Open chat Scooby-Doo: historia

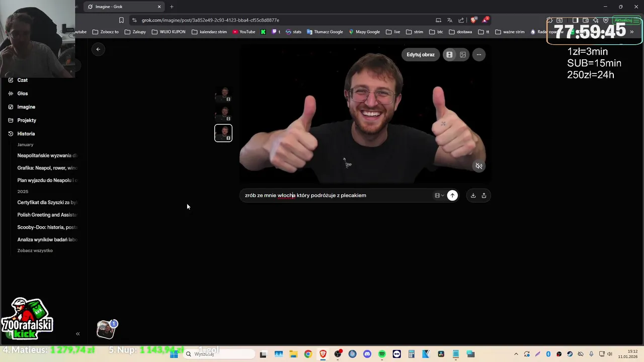click(47, 227)
